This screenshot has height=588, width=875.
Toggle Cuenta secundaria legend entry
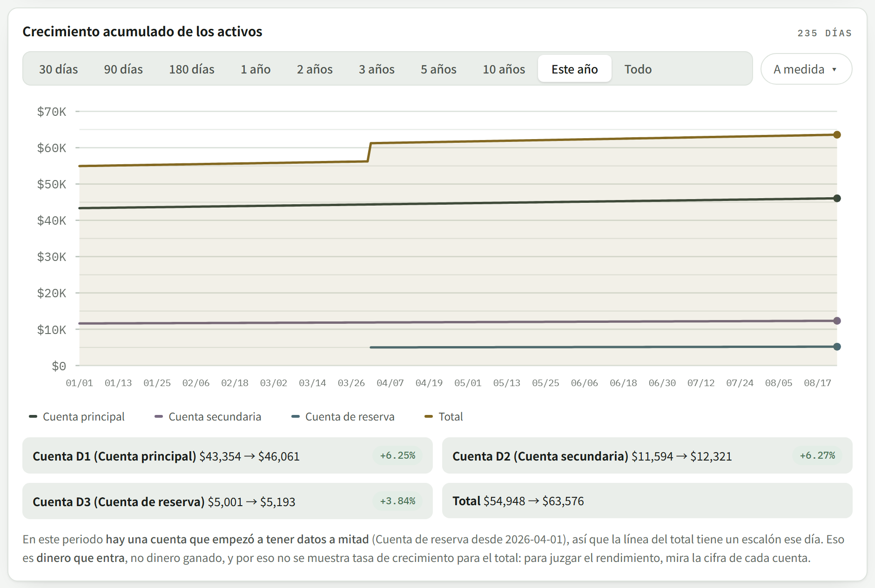click(x=208, y=416)
